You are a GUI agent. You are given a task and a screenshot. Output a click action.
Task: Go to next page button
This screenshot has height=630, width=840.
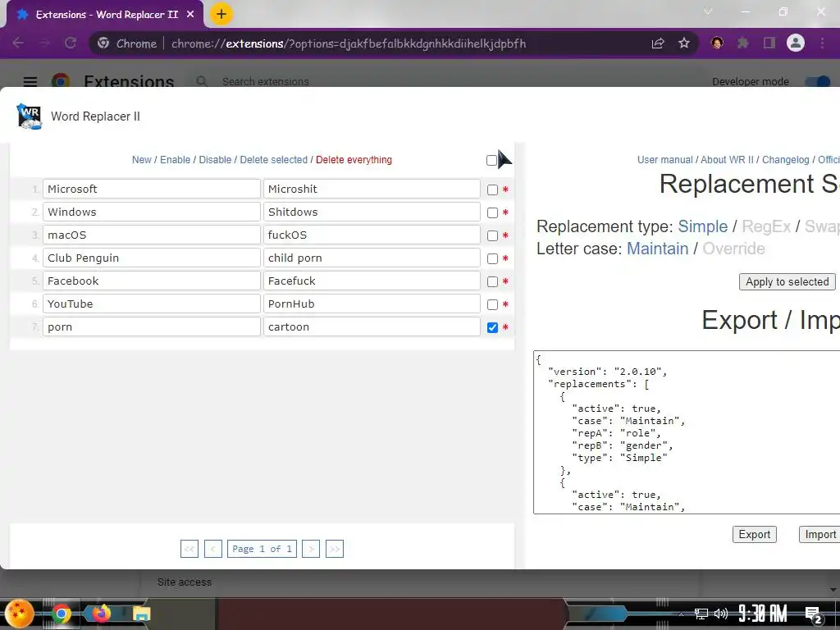click(311, 549)
